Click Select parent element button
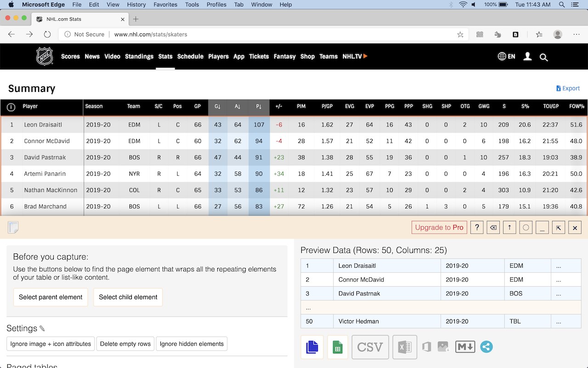Viewport: 588px width, 368px height. [x=51, y=297]
